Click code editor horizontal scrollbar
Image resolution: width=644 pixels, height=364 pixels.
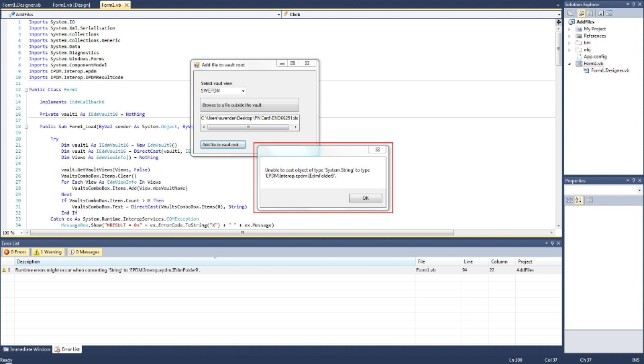pyautogui.click(x=242, y=233)
